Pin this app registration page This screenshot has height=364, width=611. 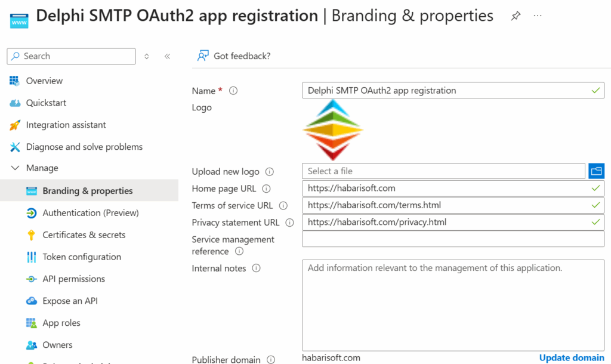(516, 16)
